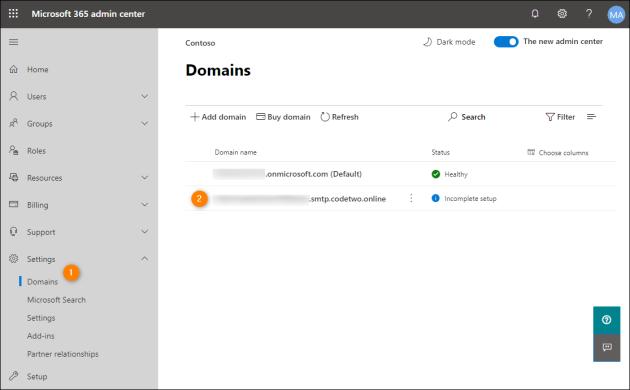Sort by Domain name column header

235,152
